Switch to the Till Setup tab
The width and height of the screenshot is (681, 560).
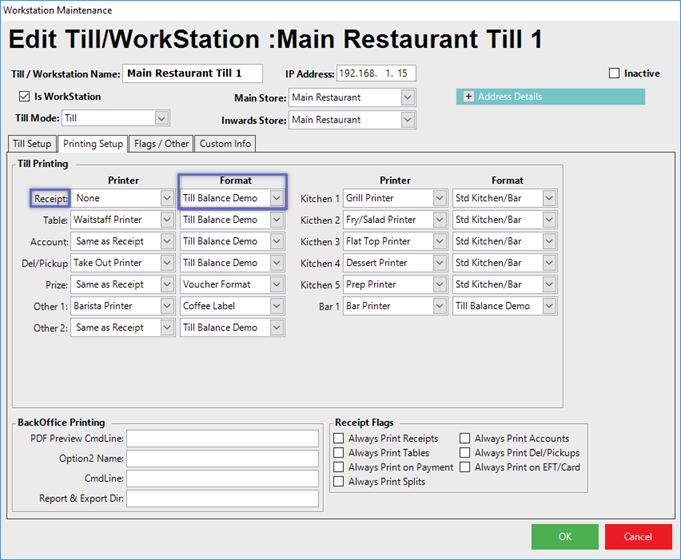point(32,144)
